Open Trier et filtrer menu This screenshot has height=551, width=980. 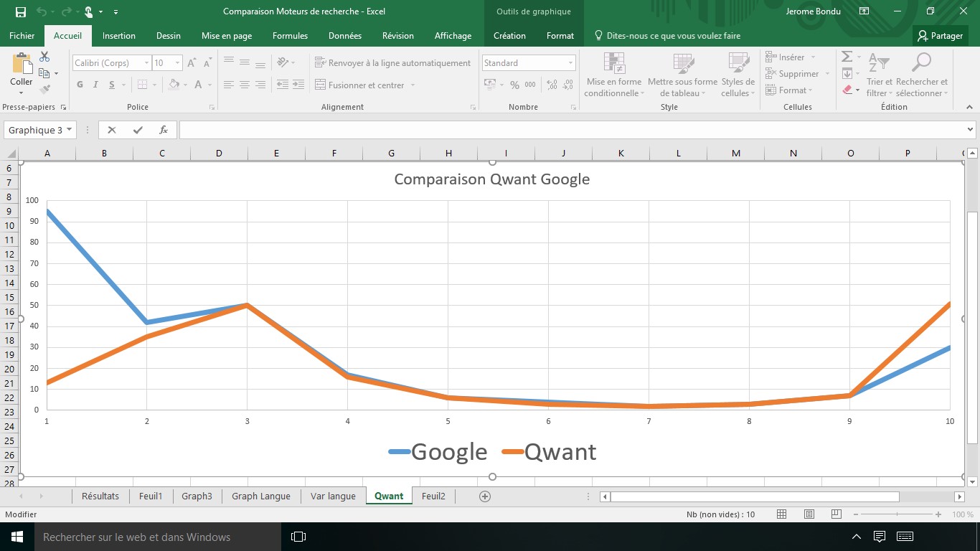click(879, 75)
